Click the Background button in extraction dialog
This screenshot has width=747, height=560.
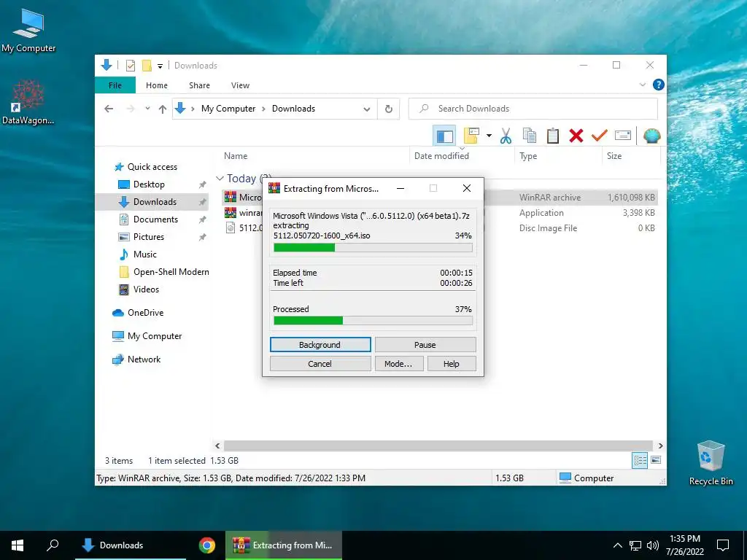click(320, 345)
